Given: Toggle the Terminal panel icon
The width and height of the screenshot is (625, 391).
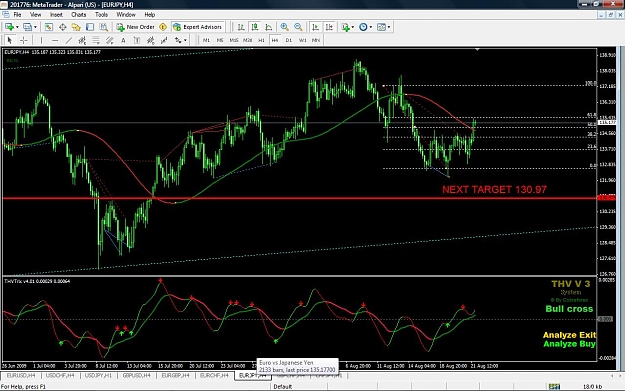Looking at the screenshot, I should coord(90,27).
